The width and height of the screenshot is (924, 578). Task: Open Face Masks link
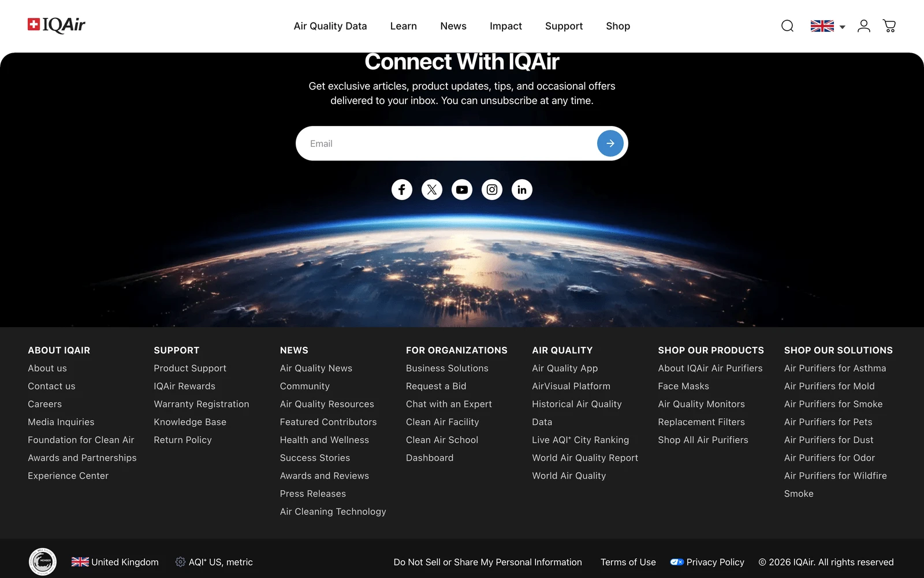683,386
